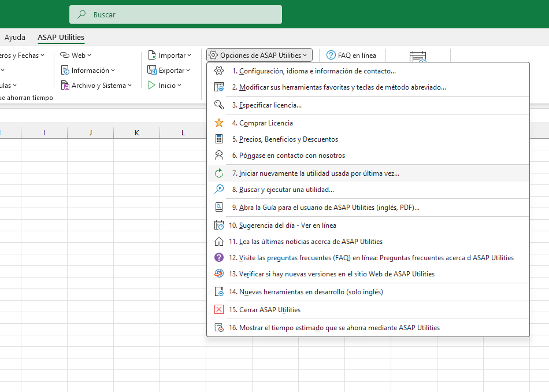Screen dimensions: 549x392
Task: Click the Archivo y Sistema icon
Action: 65,85
